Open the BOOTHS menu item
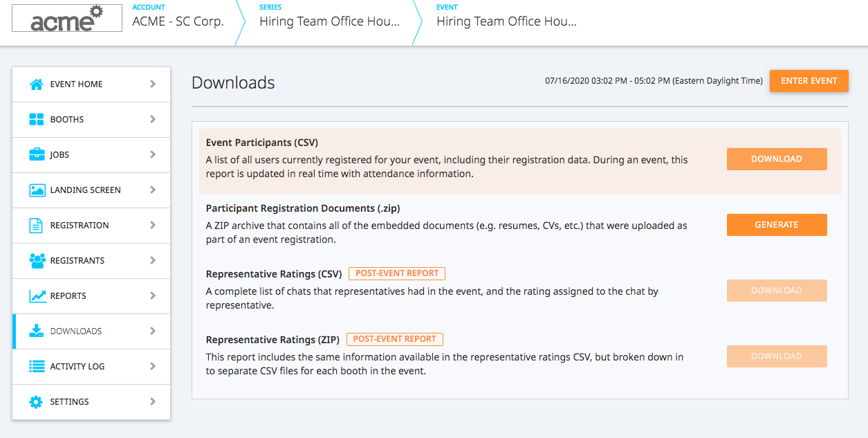The width and height of the screenshot is (868, 438). click(91, 120)
